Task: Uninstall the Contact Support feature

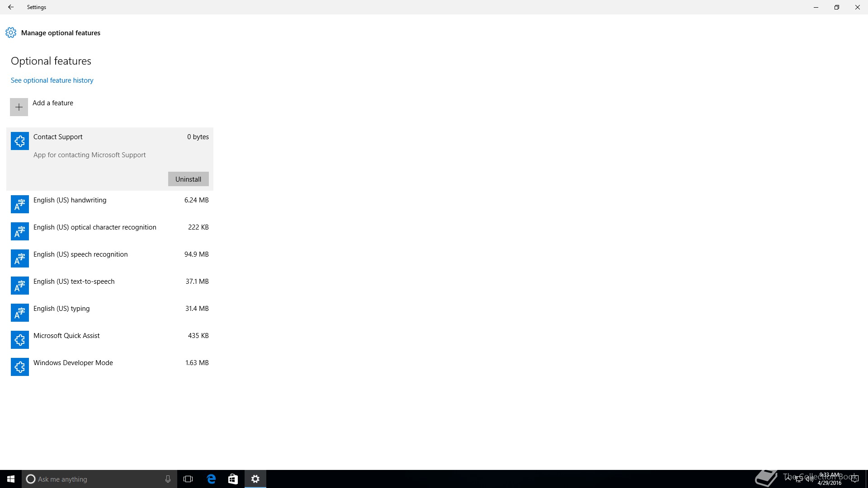Action: pos(189,179)
